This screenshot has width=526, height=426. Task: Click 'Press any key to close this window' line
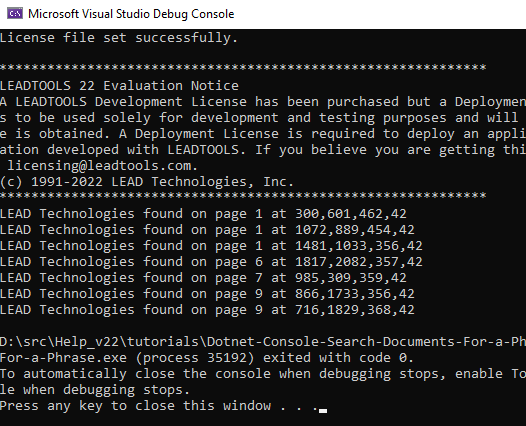pos(159,406)
